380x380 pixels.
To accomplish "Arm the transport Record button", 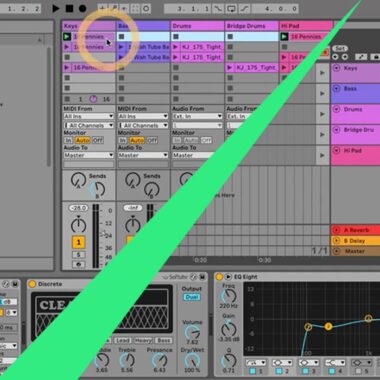I will 82,8.
